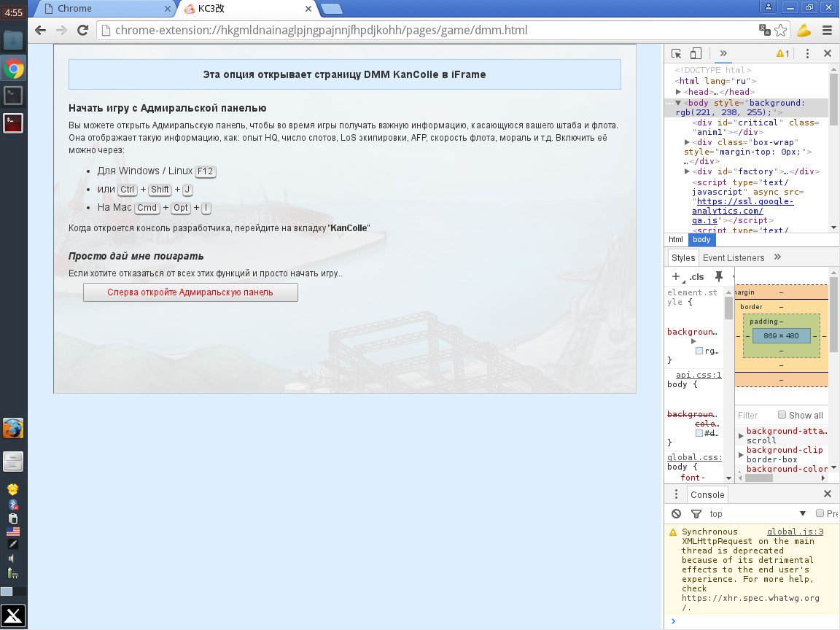Select the Console drawer tab
Image resolution: width=840 pixels, height=630 pixels.
click(x=707, y=494)
